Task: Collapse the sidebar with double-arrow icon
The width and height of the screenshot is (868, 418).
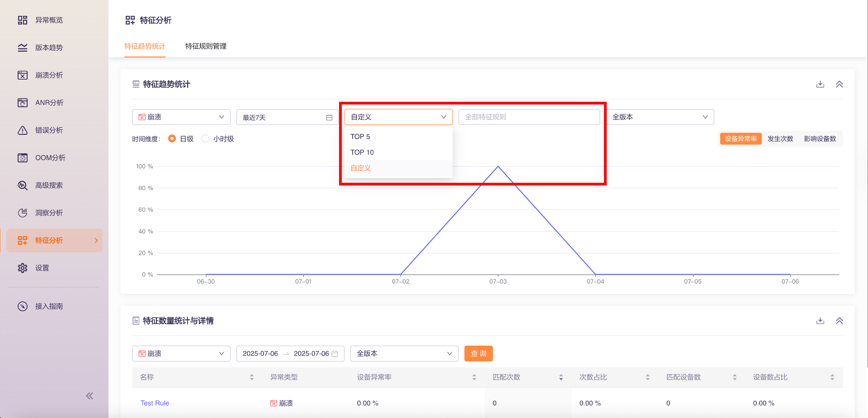Action: click(90, 396)
